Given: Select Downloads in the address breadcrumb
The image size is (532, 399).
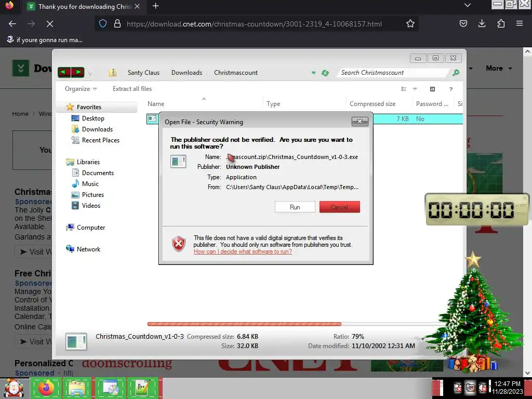Looking at the screenshot, I should coord(187,73).
